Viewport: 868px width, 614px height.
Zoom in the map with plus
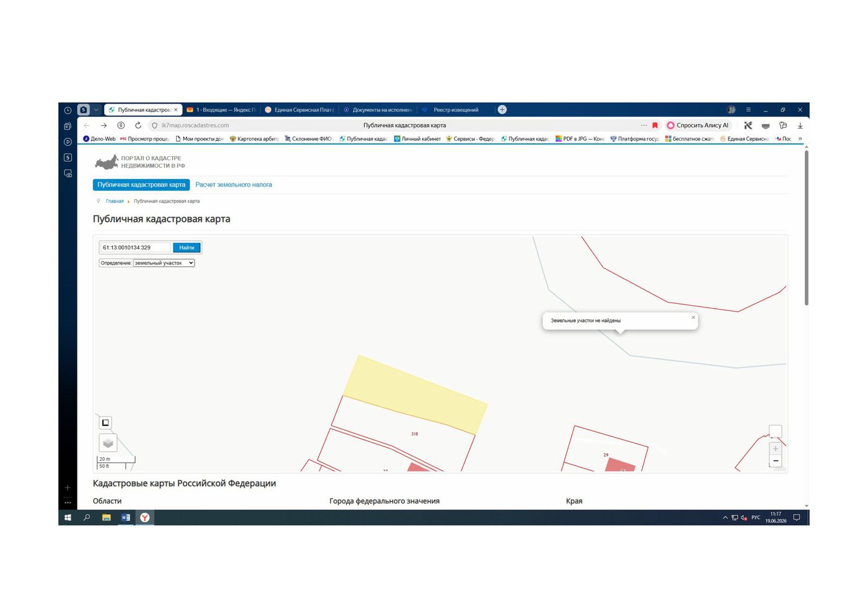pos(775,448)
